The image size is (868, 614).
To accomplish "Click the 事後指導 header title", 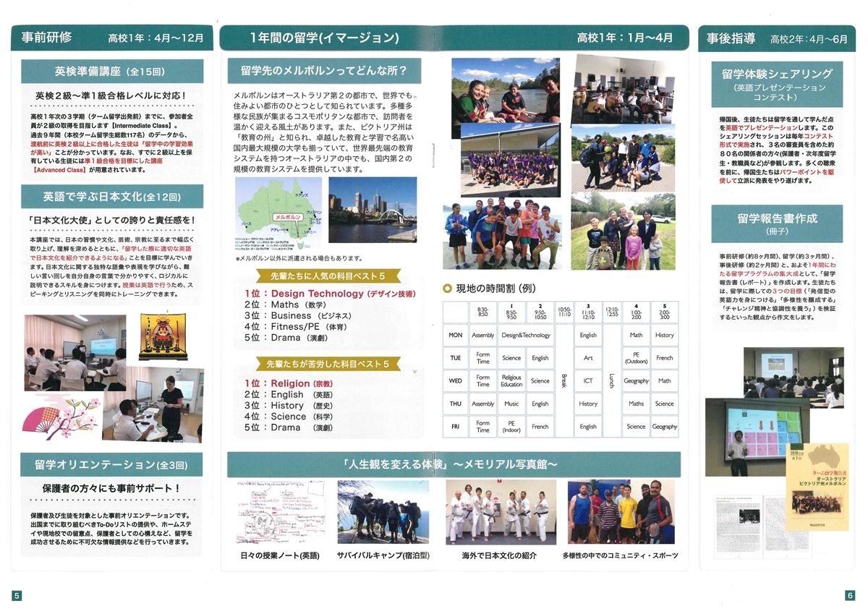I will (x=731, y=38).
